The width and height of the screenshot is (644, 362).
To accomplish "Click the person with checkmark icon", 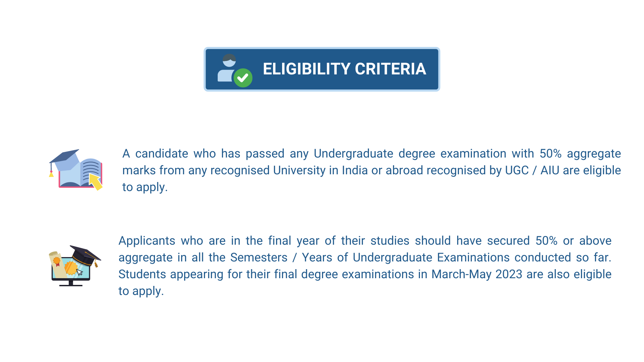I will point(235,70).
